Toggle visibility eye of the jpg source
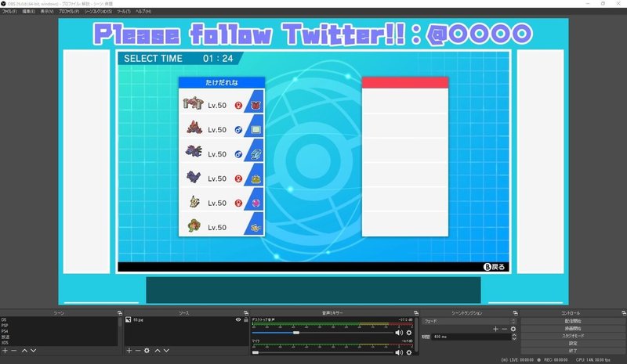627x364 pixels. pyautogui.click(x=238, y=319)
